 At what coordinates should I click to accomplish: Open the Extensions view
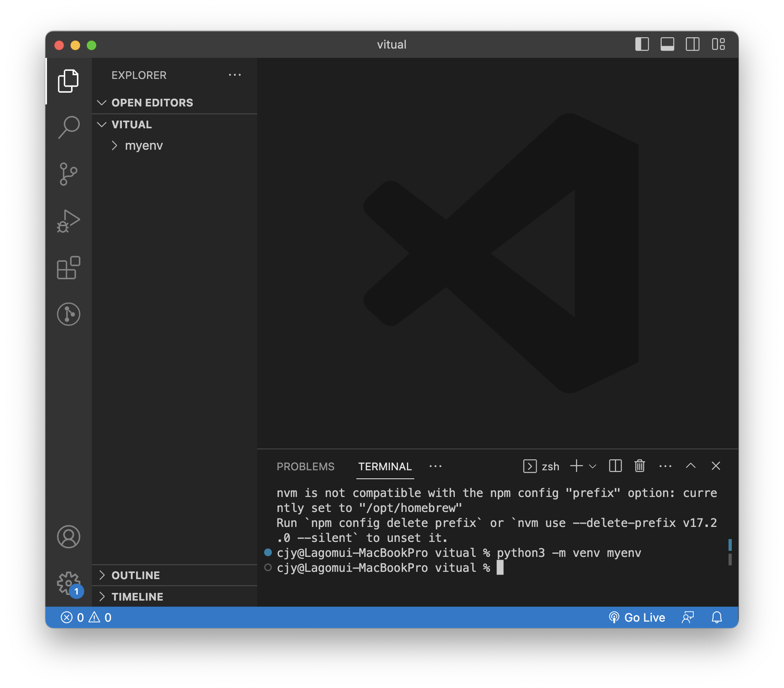pos(68,268)
